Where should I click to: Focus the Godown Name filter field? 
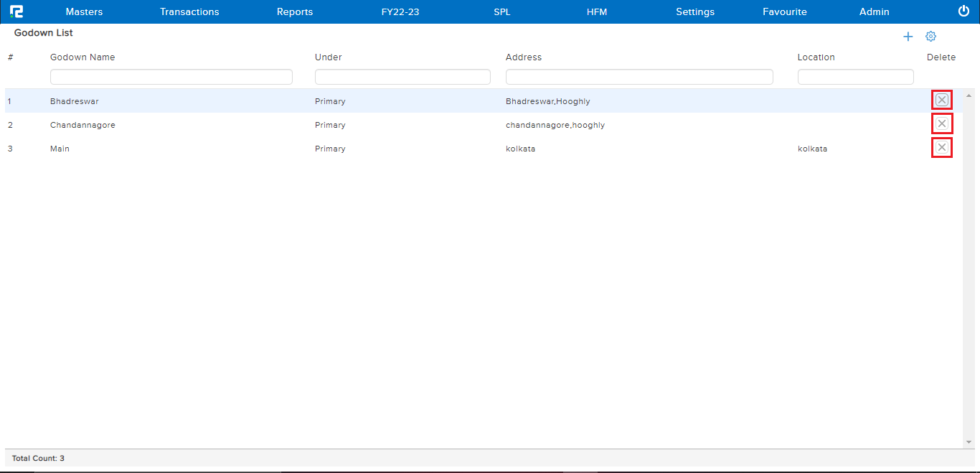tap(171, 77)
